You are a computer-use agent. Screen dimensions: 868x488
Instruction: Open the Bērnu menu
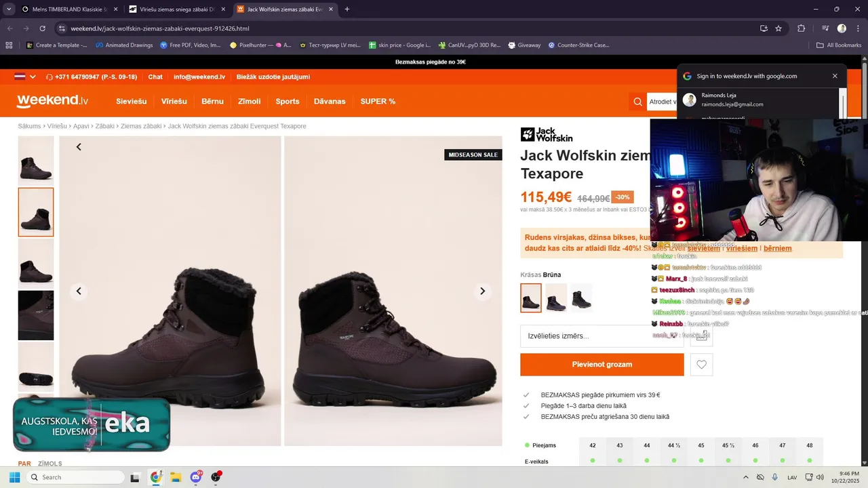pyautogui.click(x=212, y=101)
